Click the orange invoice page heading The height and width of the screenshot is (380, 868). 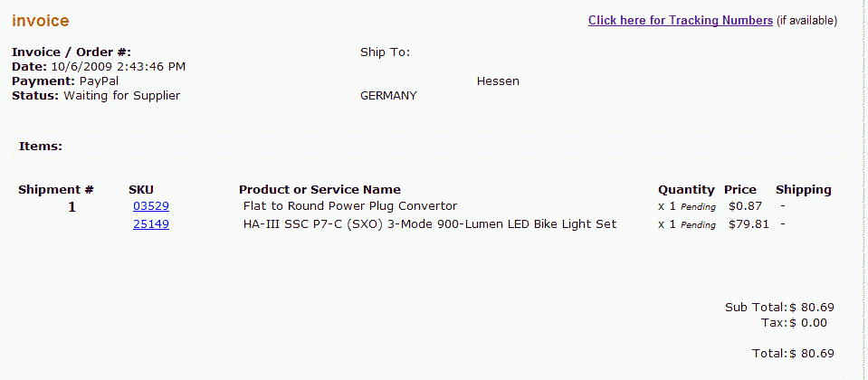(x=40, y=21)
